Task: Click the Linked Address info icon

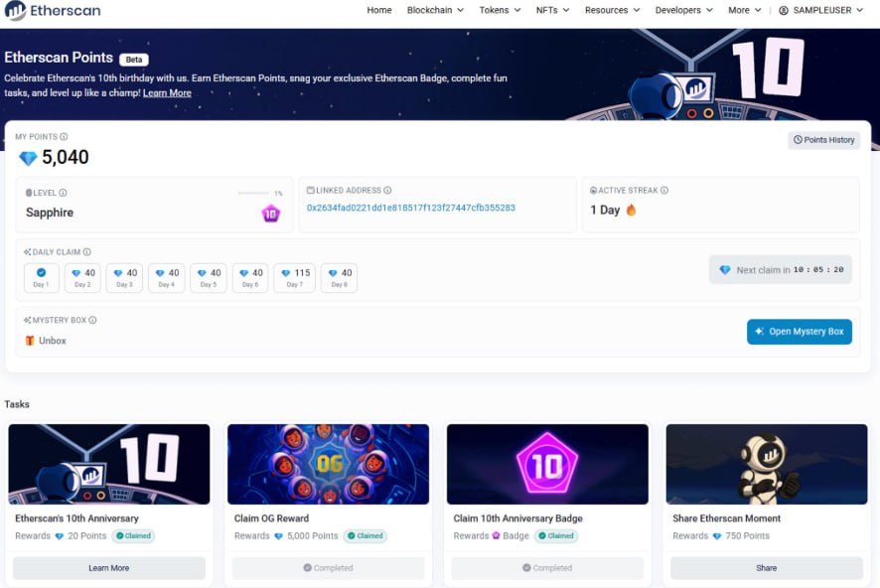Action: pos(387,190)
